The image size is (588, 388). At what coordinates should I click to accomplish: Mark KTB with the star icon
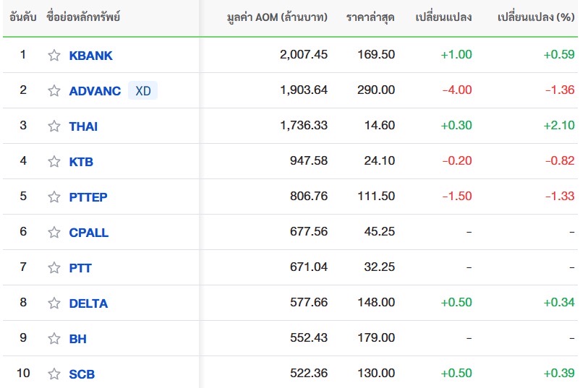coord(54,162)
